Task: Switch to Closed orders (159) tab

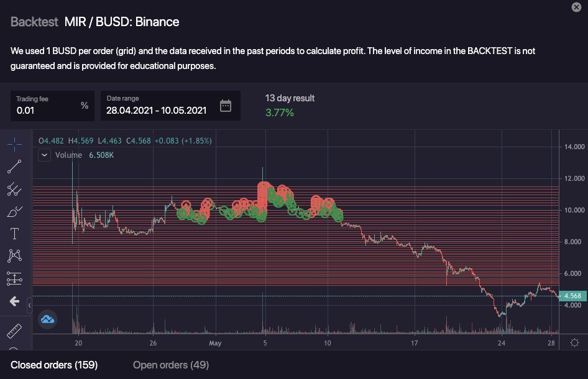Action: (x=54, y=365)
